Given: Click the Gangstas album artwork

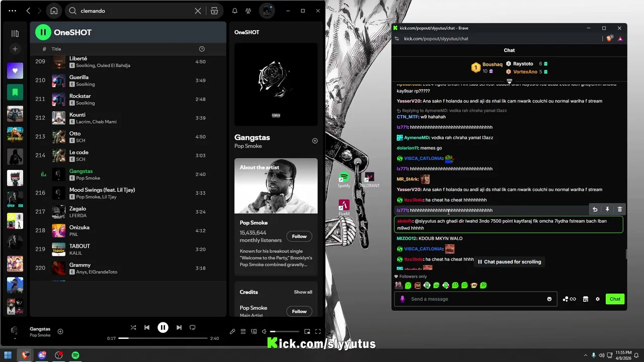Looking at the screenshot, I should pyautogui.click(x=276, y=84).
